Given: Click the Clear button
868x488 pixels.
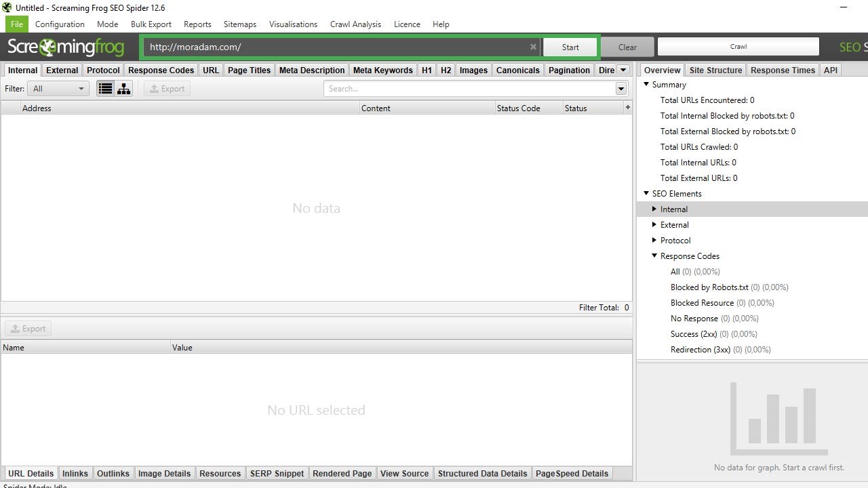Looking at the screenshot, I should [x=627, y=47].
